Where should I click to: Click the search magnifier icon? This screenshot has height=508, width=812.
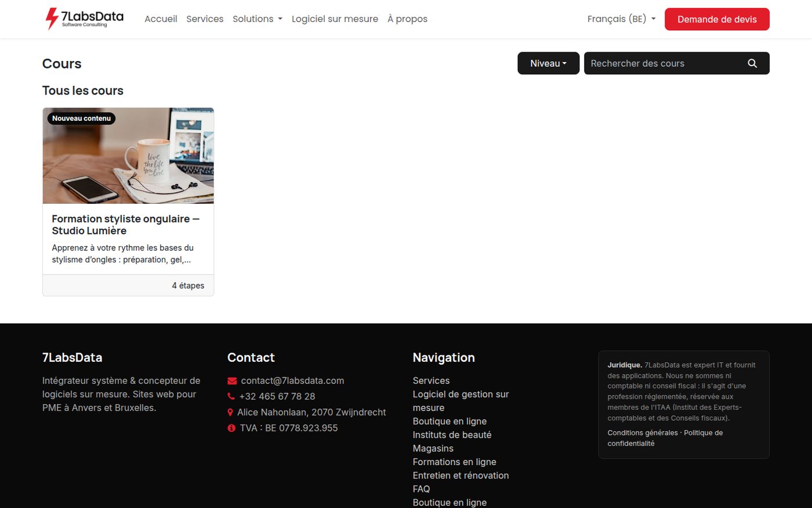tap(752, 63)
